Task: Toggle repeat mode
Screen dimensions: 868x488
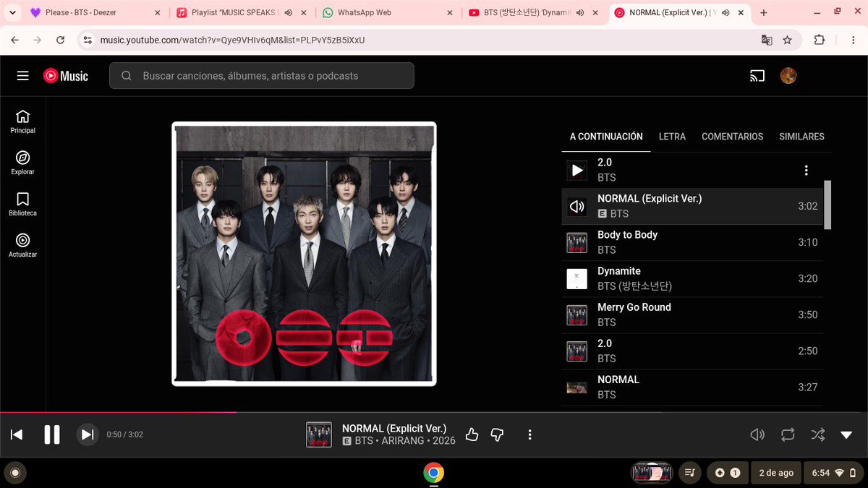Action: click(x=788, y=435)
